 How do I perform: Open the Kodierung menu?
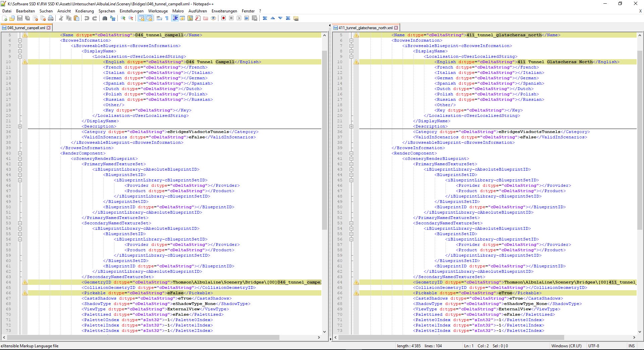[85, 11]
